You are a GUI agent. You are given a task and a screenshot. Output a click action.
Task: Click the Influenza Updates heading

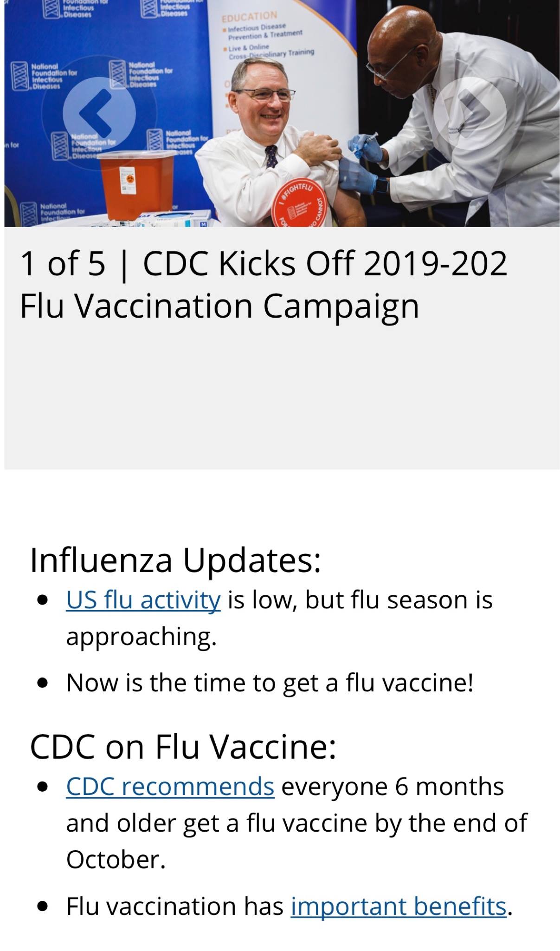pyautogui.click(x=175, y=560)
